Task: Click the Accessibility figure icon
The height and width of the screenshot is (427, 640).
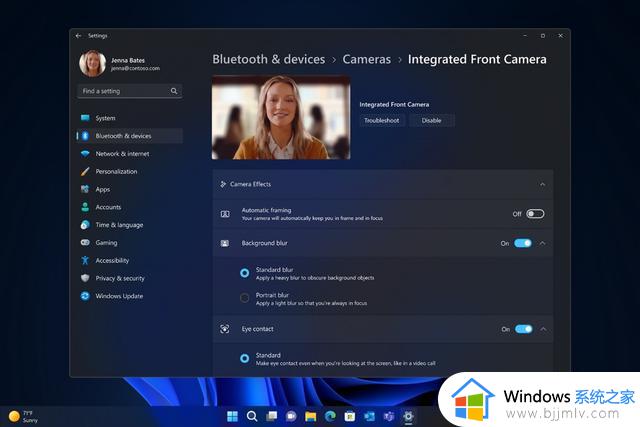Action: tap(85, 260)
